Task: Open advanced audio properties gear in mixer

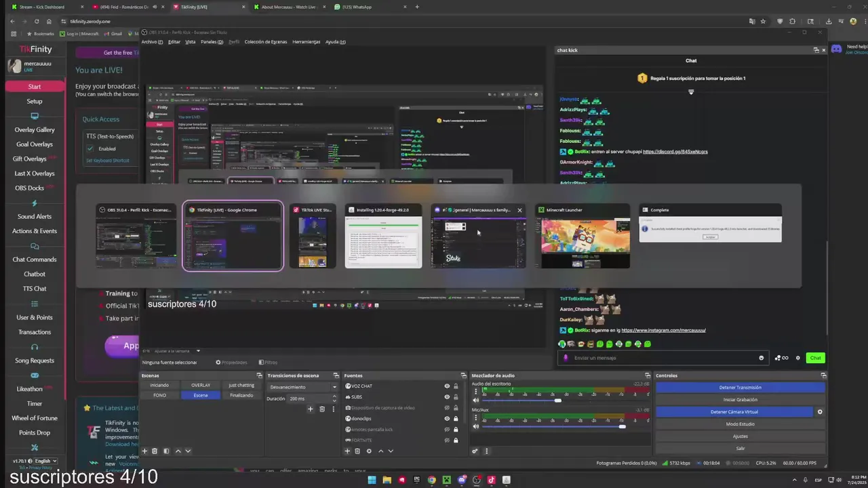Action: (475, 451)
